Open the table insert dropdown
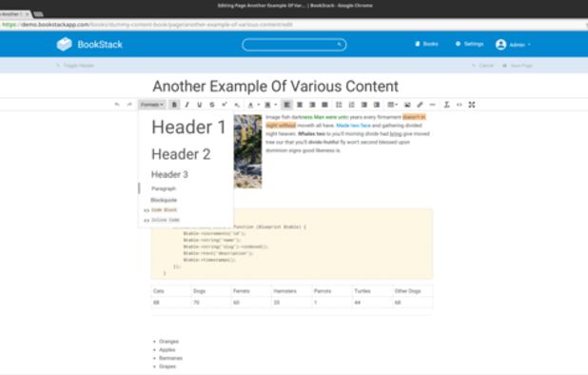588x375 pixels. coord(392,105)
